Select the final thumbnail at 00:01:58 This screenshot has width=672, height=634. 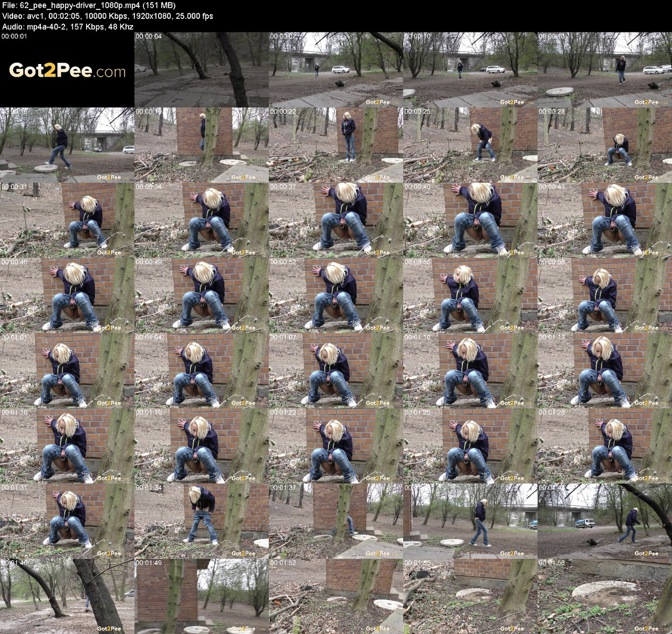[604, 598]
